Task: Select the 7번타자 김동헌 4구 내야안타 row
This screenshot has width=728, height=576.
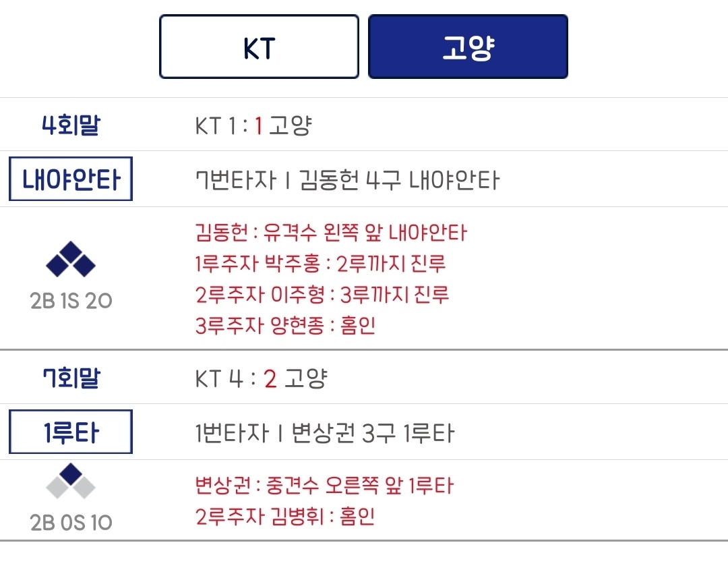Action: pos(346,180)
